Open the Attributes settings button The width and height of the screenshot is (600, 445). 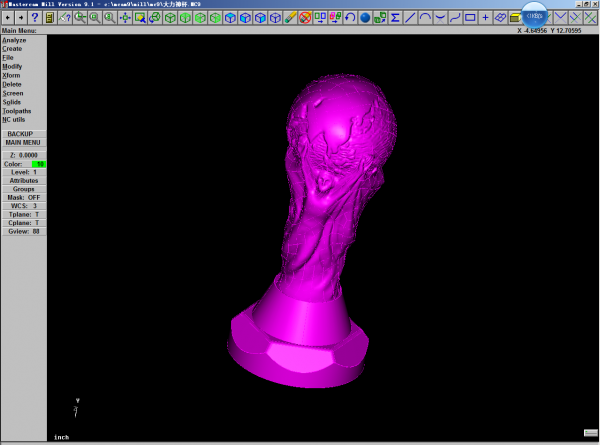[x=24, y=181]
